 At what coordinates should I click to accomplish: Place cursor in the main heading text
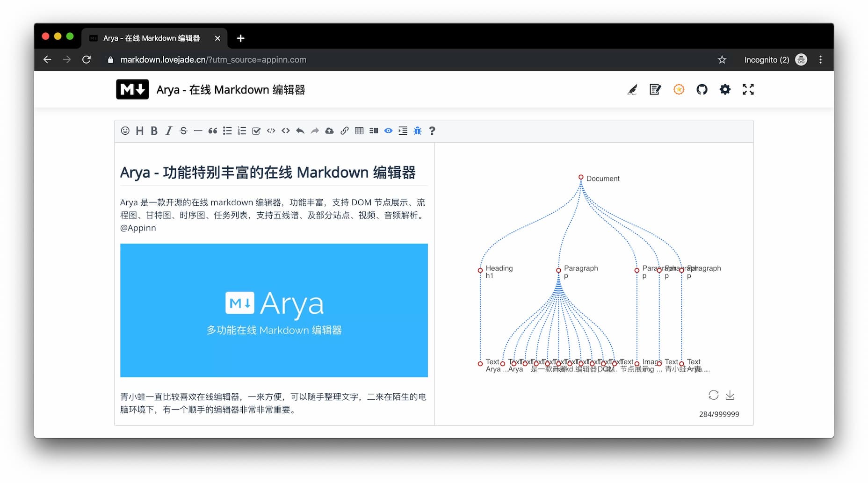(x=268, y=173)
